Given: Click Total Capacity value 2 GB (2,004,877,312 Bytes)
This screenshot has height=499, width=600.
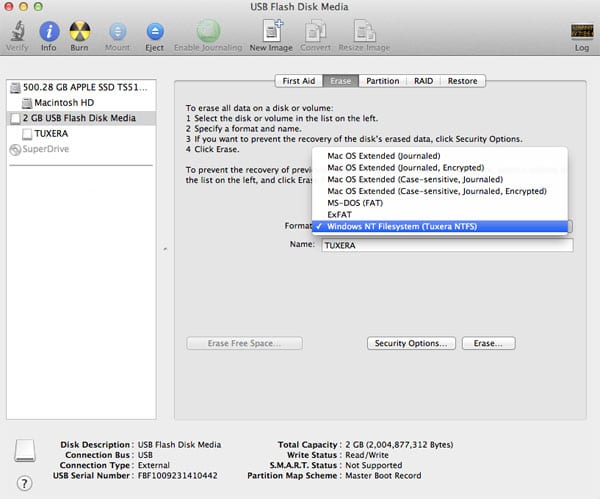Looking at the screenshot, I should 399,445.
